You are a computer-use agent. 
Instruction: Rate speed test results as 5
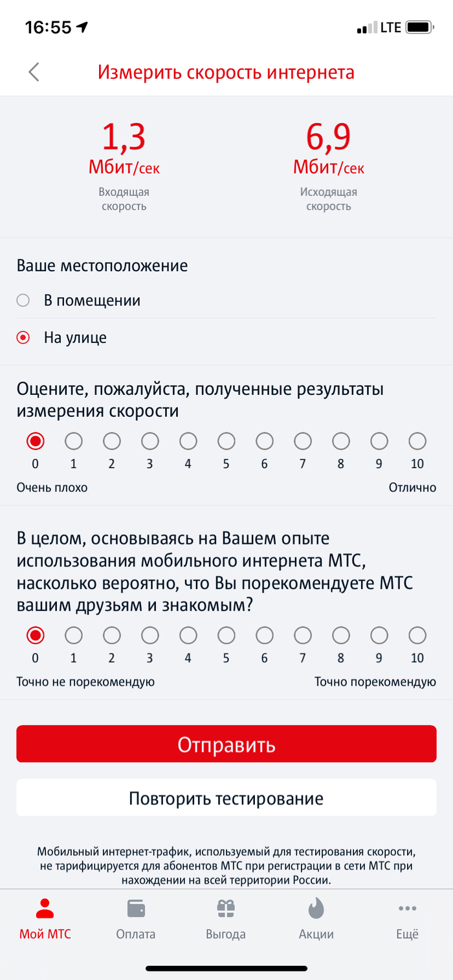tap(226, 441)
